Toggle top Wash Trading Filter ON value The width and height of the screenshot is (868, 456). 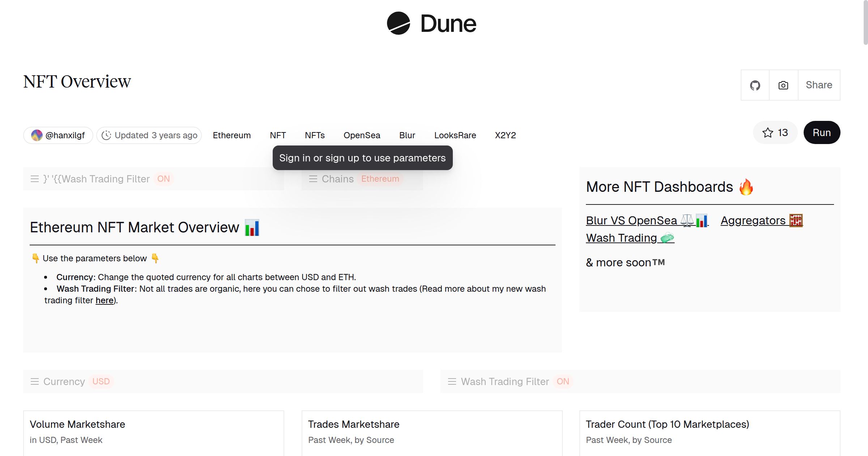[163, 179]
